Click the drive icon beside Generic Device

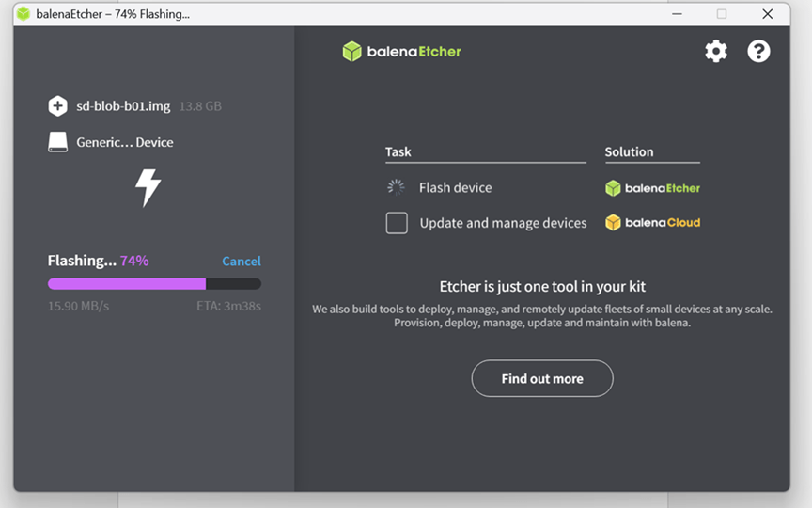click(x=58, y=142)
